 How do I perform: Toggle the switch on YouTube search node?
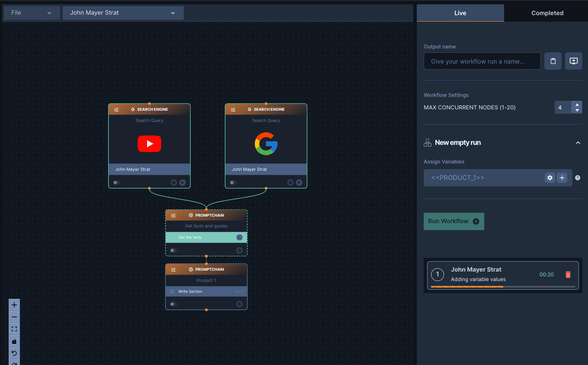tap(117, 182)
